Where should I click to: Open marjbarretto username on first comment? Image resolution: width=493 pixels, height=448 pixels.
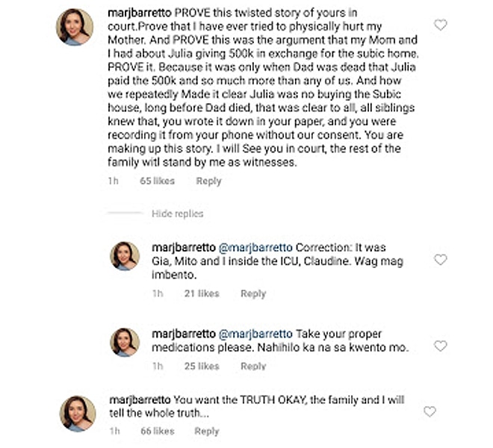click(140, 13)
